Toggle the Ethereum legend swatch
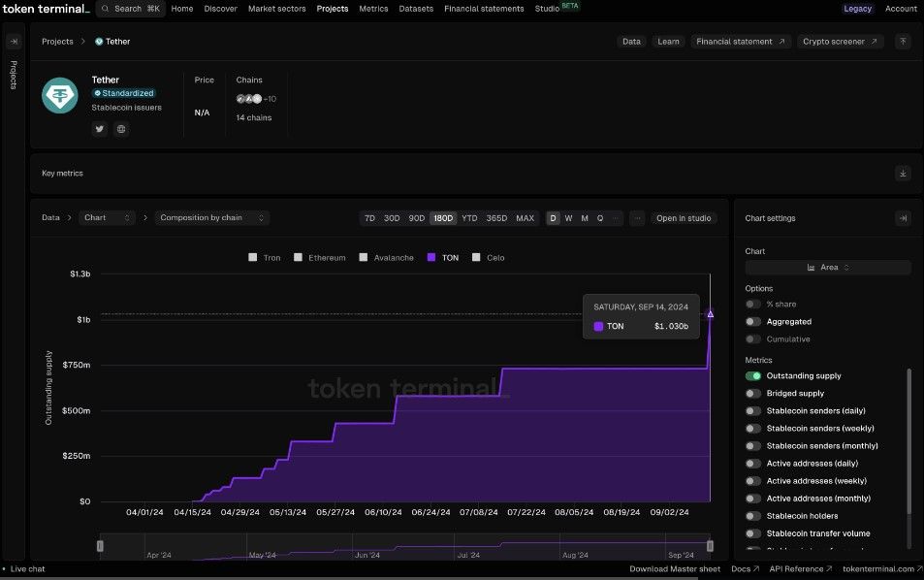This screenshot has width=924, height=580. click(x=299, y=258)
